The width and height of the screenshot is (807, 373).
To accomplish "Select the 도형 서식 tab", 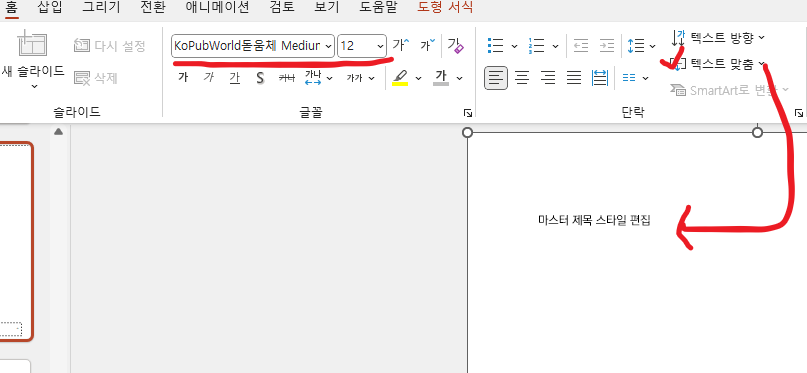I will coord(445,7).
